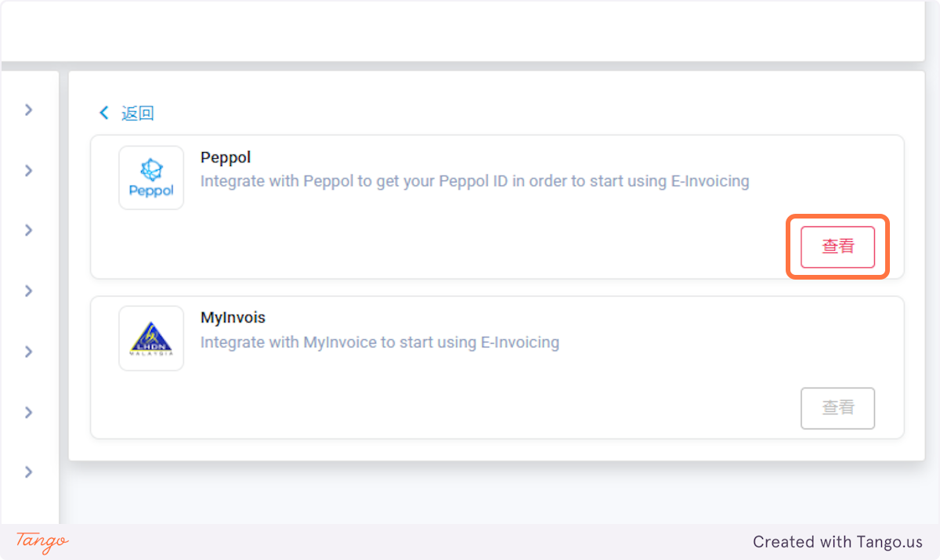Expand the last sidebar chevron
Image resolution: width=940 pixels, height=560 pixels.
coord(29,471)
